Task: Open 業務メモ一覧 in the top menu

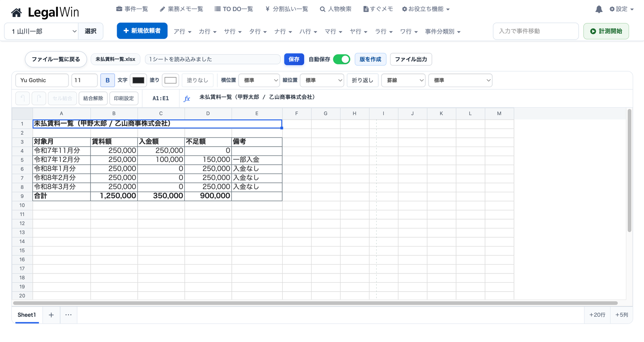Action: (x=182, y=9)
